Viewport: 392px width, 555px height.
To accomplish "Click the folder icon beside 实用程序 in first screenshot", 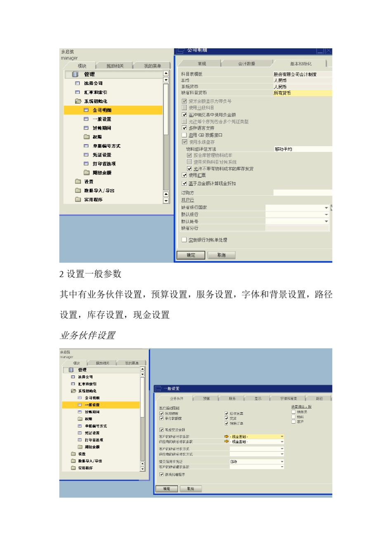I will pyautogui.click(x=78, y=199).
